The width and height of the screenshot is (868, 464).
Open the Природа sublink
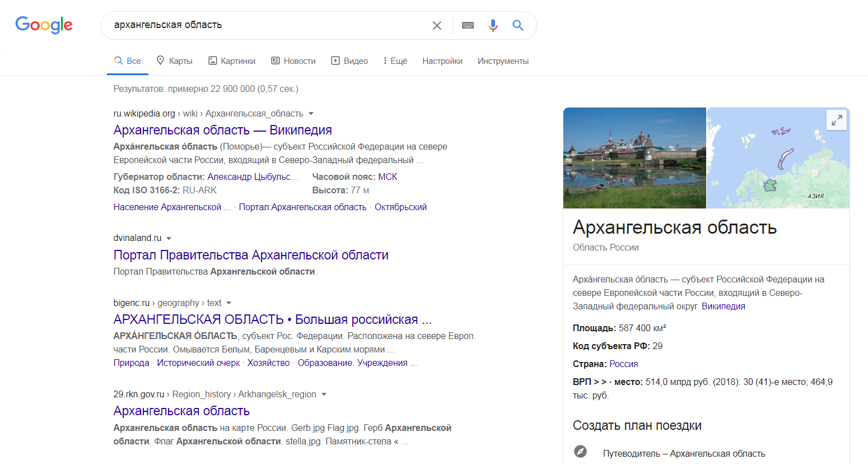click(x=131, y=363)
